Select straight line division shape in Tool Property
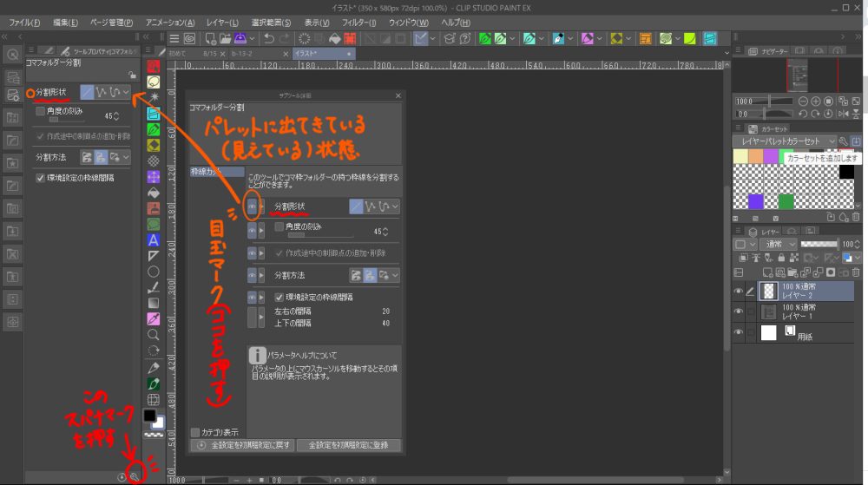Screen dimensions: 868x485 pos(88,92)
